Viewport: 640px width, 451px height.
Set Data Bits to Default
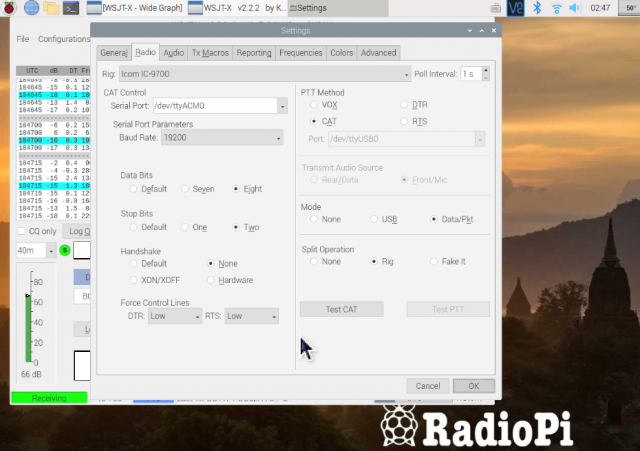pyautogui.click(x=148, y=189)
